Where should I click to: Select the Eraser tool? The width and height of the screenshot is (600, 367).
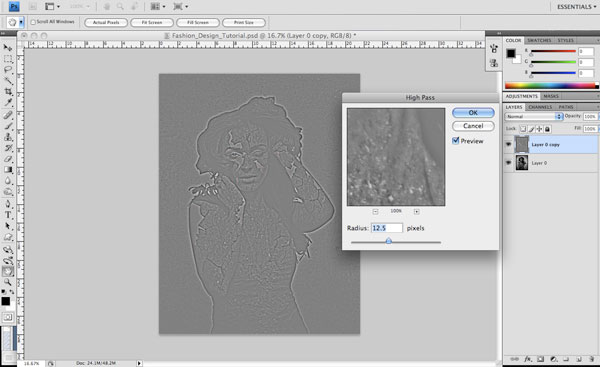pos(8,158)
